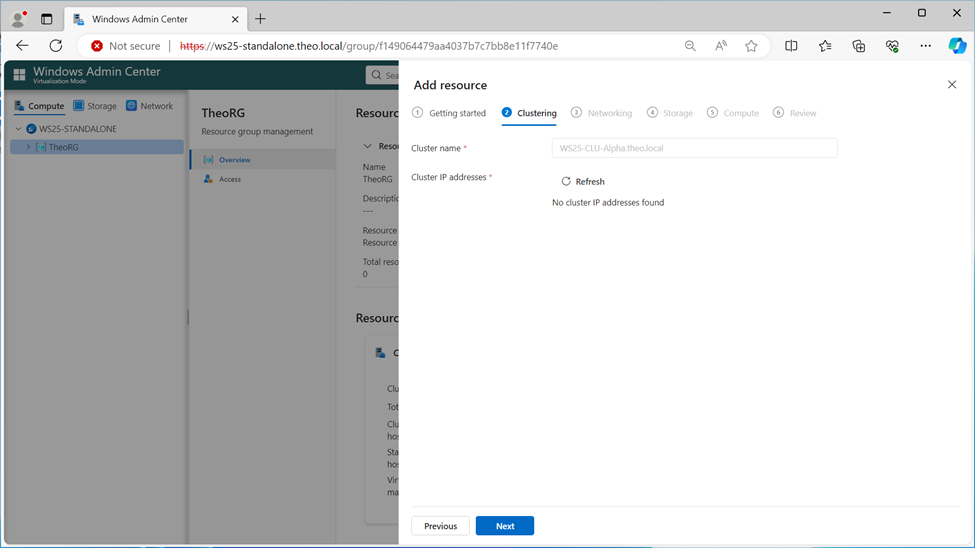The width and height of the screenshot is (975, 548).
Task: Open the Compute wizard step
Action: pos(732,113)
